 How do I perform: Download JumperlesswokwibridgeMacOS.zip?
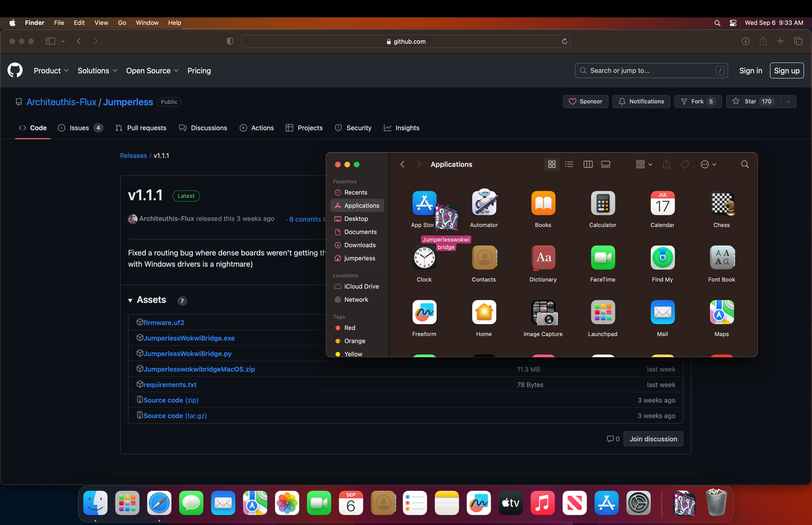(199, 369)
